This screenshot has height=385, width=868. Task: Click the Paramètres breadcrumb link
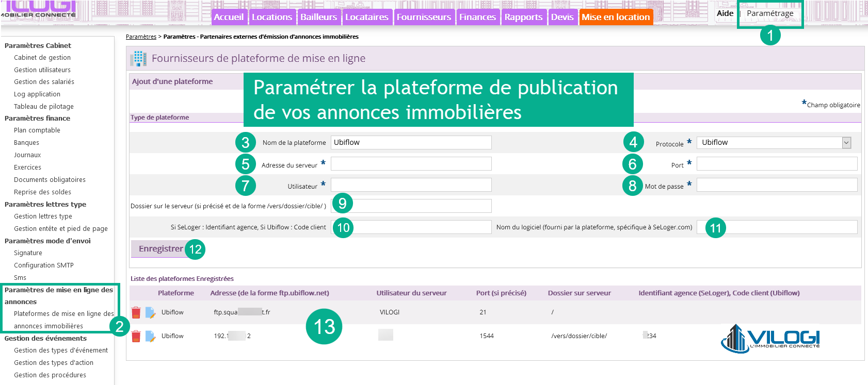(141, 37)
